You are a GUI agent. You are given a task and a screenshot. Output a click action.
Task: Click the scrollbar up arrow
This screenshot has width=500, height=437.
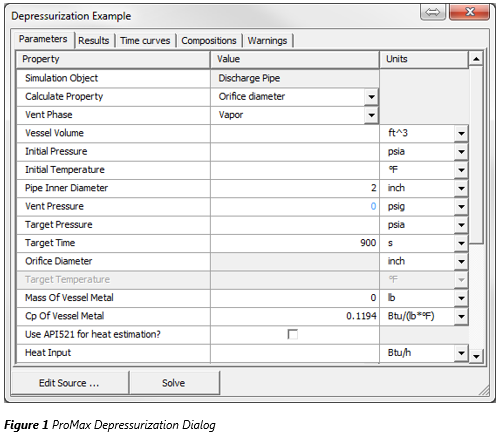pyautogui.click(x=476, y=59)
